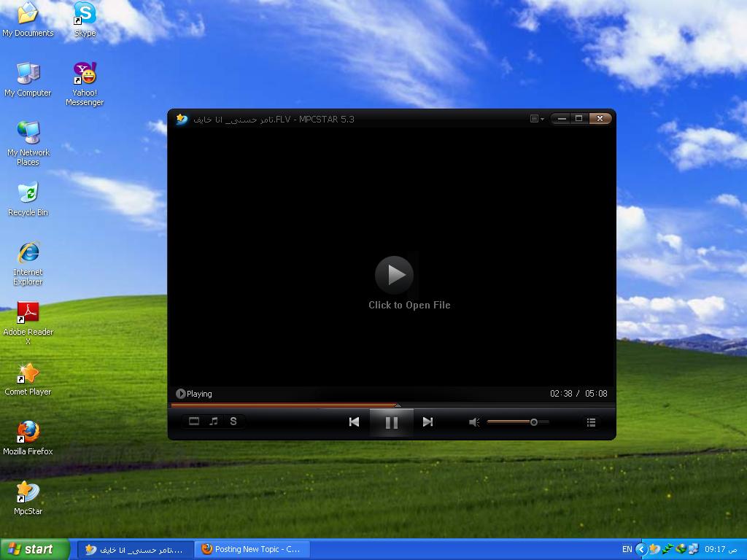This screenshot has height=560, width=747.
Task: Select the Comet Player desktop shortcut
Action: coord(28,379)
